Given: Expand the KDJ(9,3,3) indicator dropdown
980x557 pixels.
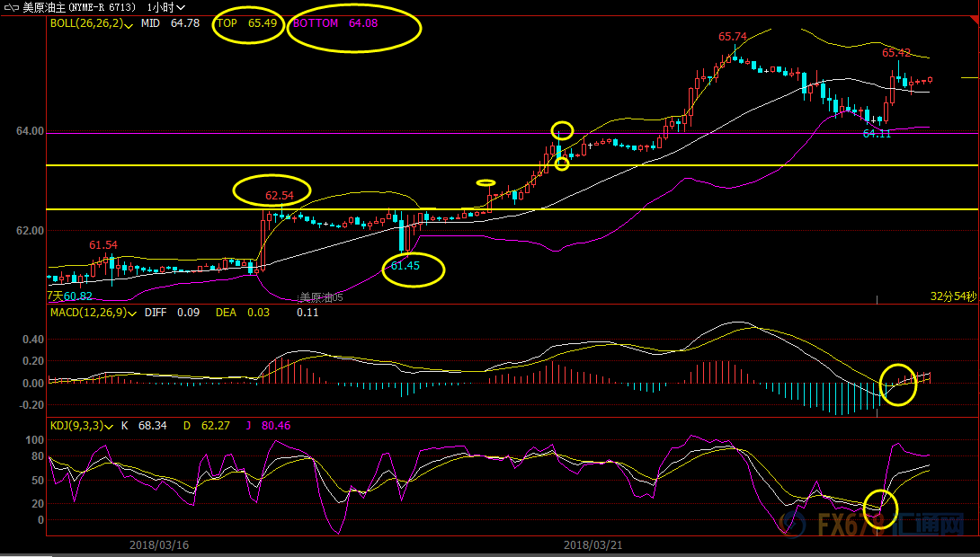Looking at the screenshot, I should (109, 426).
